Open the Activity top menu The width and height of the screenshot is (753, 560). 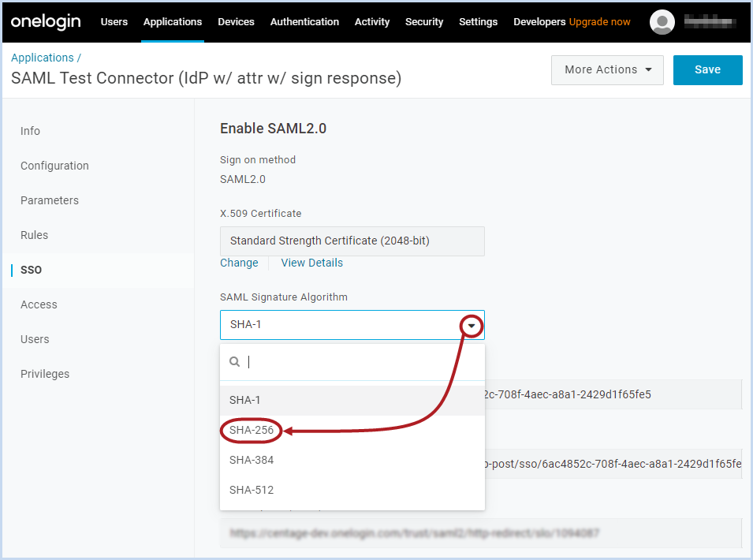click(371, 22)
